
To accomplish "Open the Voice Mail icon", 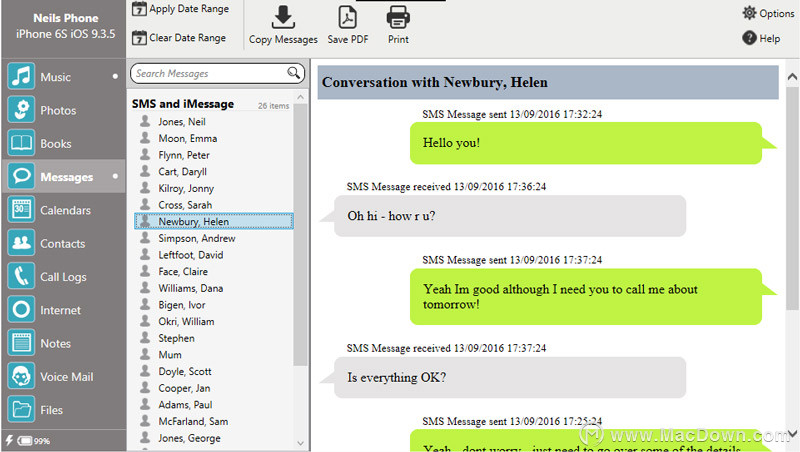I will [21, 376].
